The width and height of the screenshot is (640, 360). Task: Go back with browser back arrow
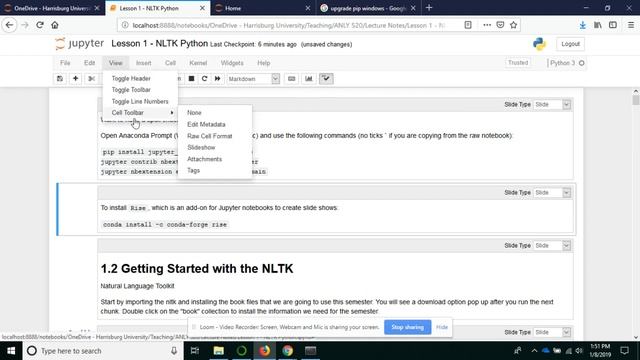9,25
